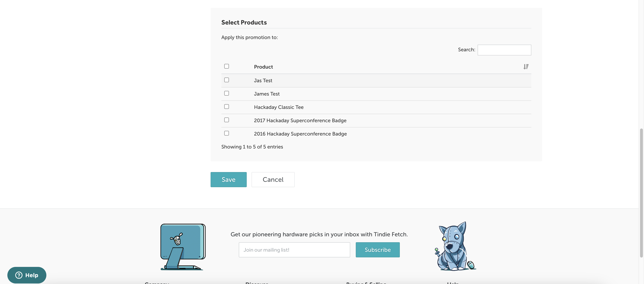Check the Jas Test product checkbox
The height and width of the screenshot is (284, 644).
[x=227, y=80]
